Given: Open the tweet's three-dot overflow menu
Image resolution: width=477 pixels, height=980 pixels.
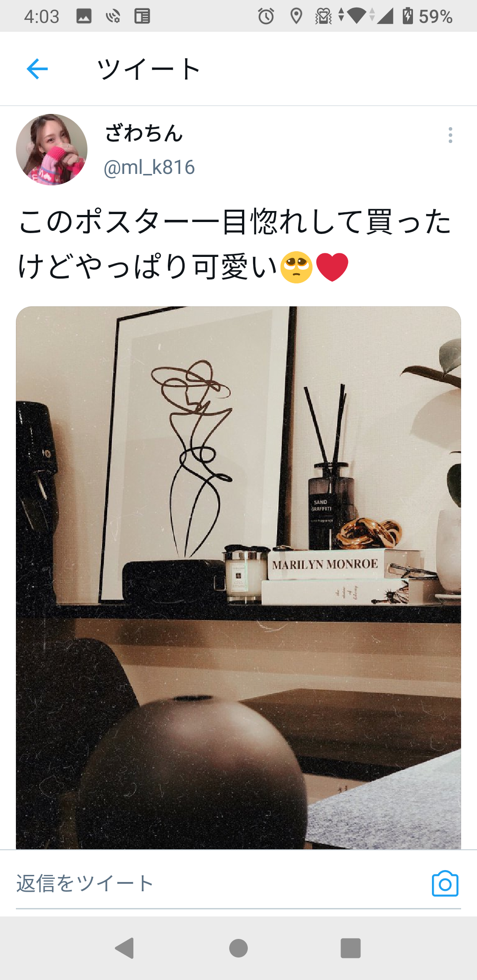Looking at the screenshot, I should click(450, 135).
